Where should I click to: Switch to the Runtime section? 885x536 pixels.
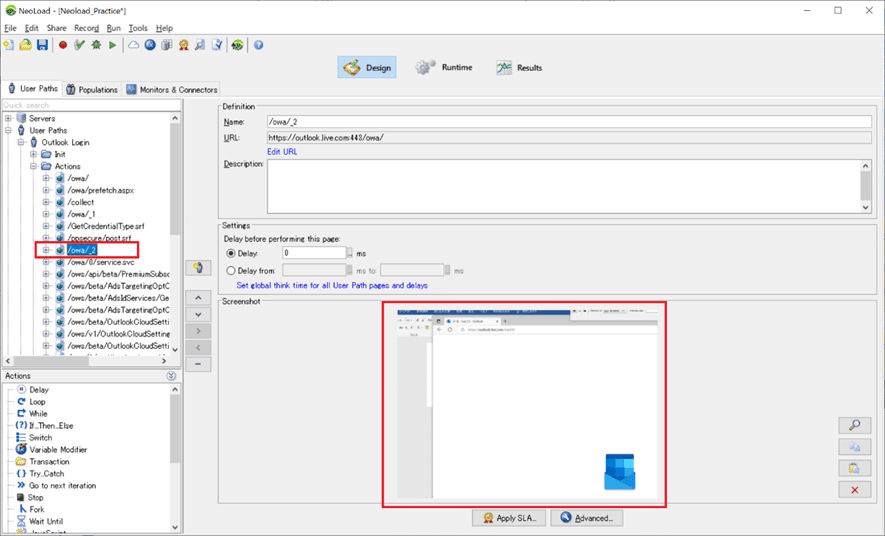[444, 68]
